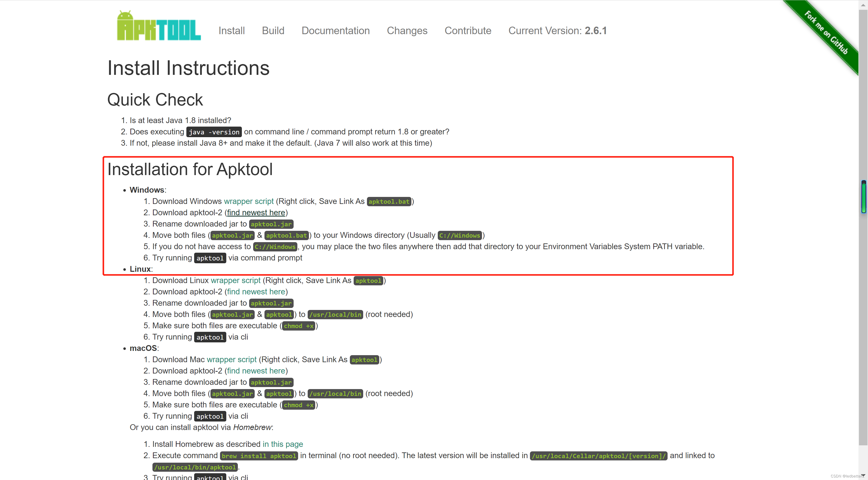Click the Build navigation menu item
Viewport: 868px width, 480px height.
tap(273, 31)
